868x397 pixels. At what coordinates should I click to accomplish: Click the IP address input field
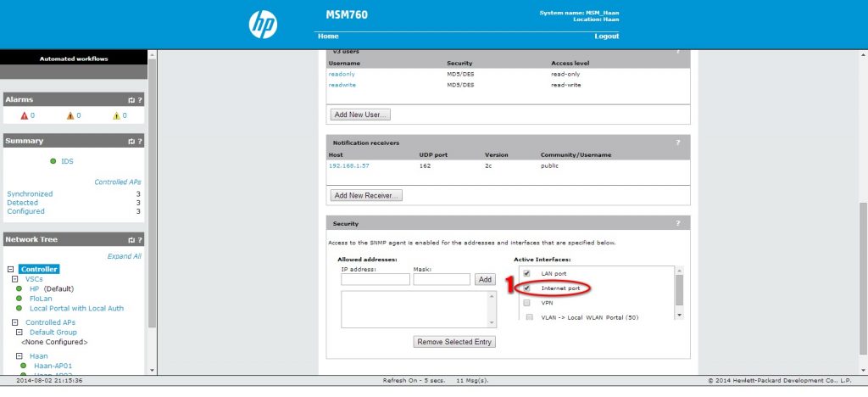coord(375,279)
